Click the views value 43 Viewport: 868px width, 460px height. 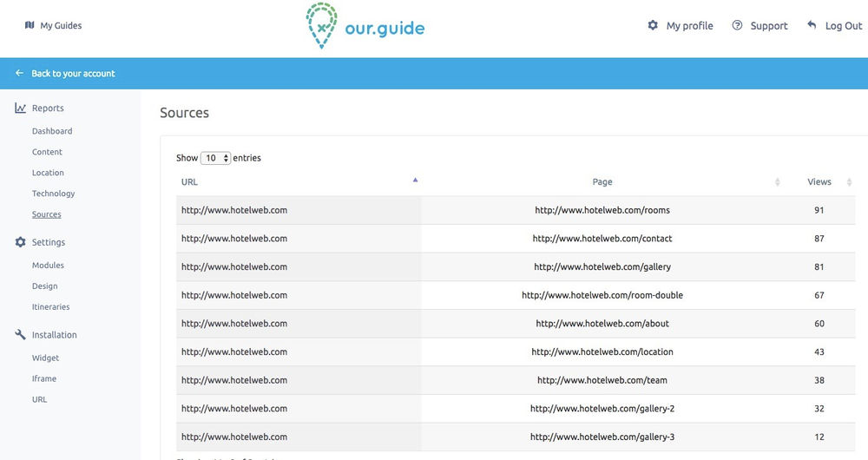819,352
